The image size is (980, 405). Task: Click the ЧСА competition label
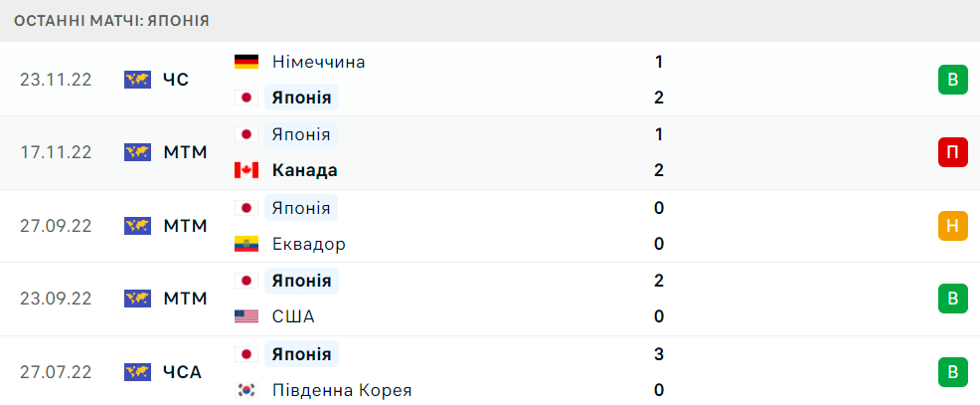click(182, 372)
